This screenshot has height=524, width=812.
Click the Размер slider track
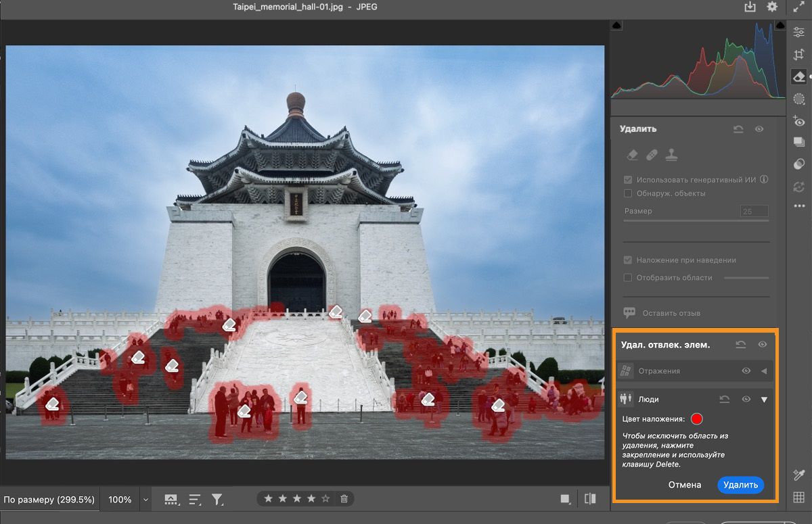(x=696, y=220)
